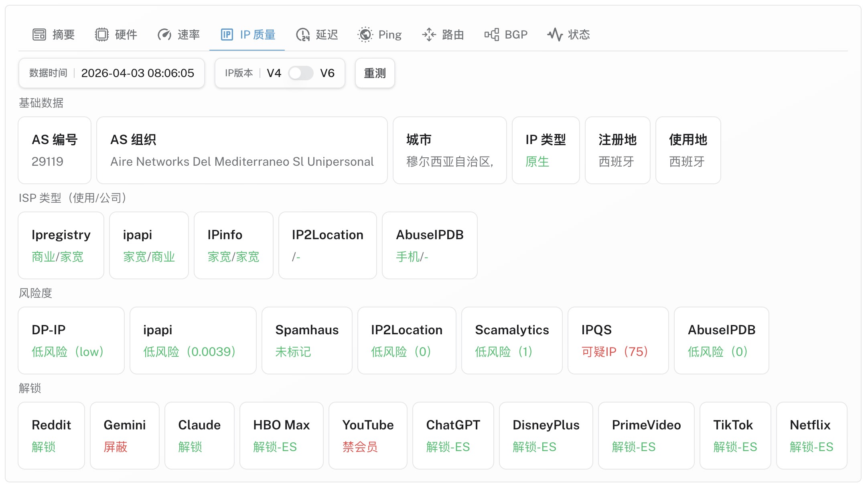Click the city value 穆尔西亚自治区
Image resolution: width=868 pixels, height=488 pixels.
click(450, 161)
